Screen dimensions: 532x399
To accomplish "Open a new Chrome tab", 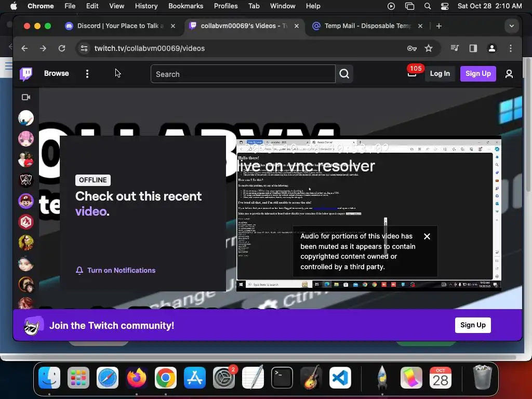I will (438, 26).
